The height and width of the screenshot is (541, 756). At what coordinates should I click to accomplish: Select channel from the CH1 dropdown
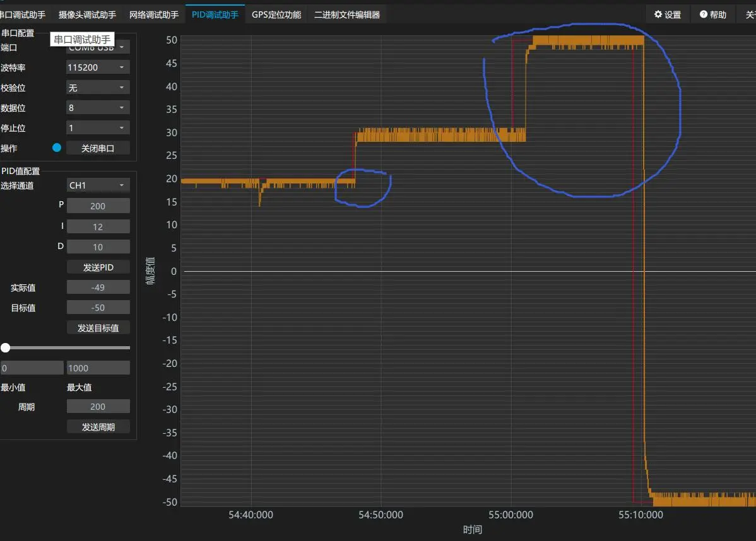pos(98,185)
